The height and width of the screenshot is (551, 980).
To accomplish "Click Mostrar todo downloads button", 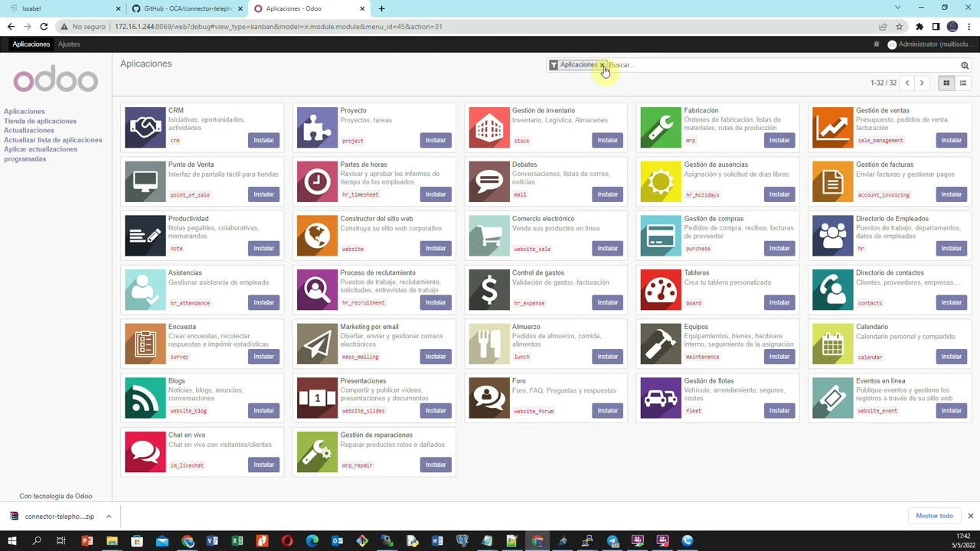I will tap(934, 516).
